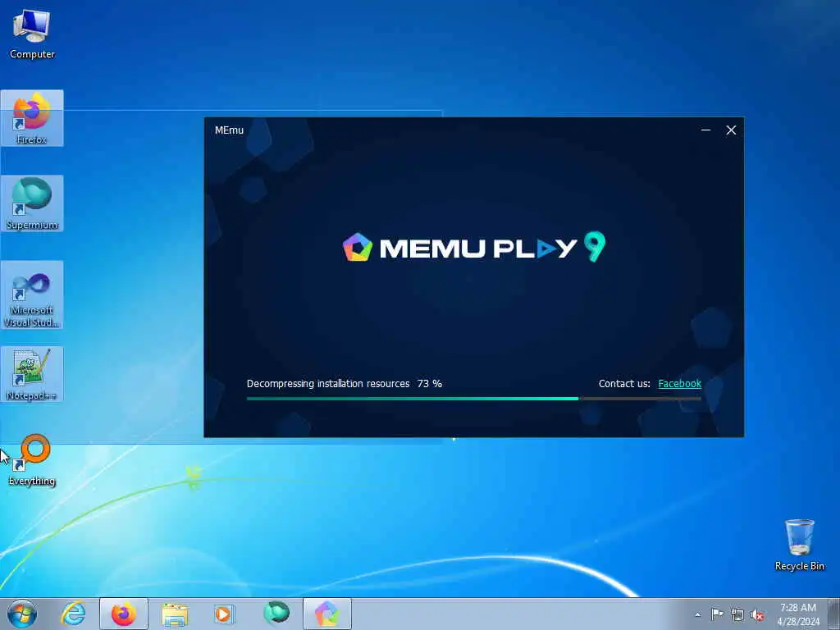
Task: Select the Microsoft Visual Studio shortcut
Action: tap(32, 294)
